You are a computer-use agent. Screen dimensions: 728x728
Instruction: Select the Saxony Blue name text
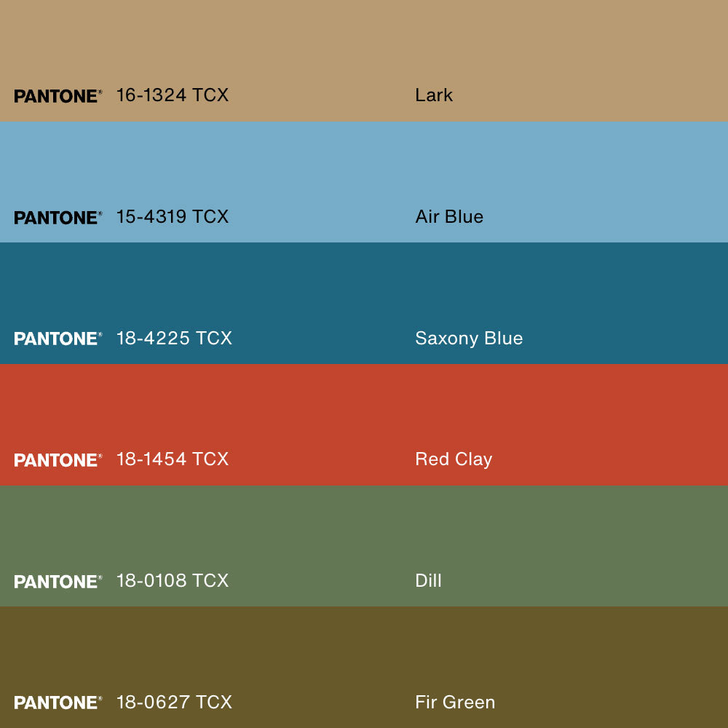(469, 339)
